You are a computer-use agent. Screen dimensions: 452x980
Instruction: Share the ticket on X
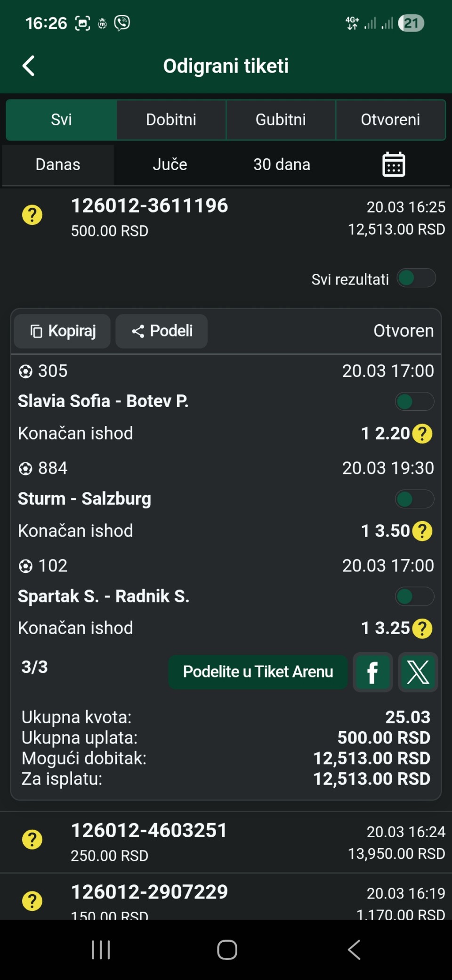click(418, 672)
